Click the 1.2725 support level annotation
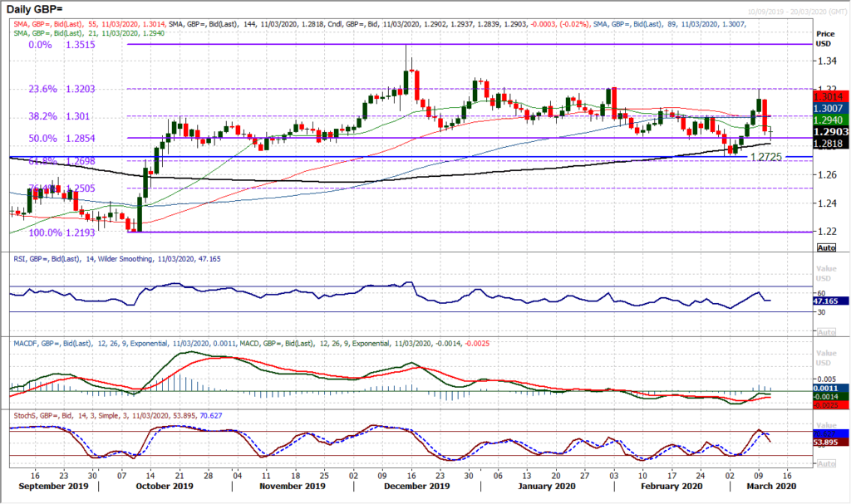The height and width of the screenshot is (504, 851). [767, 156]
